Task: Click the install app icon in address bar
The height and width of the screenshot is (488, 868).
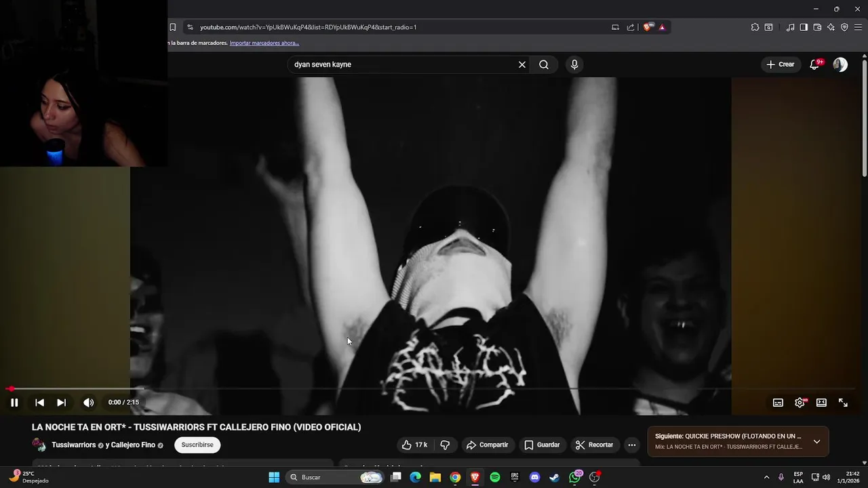Action: 615,27
